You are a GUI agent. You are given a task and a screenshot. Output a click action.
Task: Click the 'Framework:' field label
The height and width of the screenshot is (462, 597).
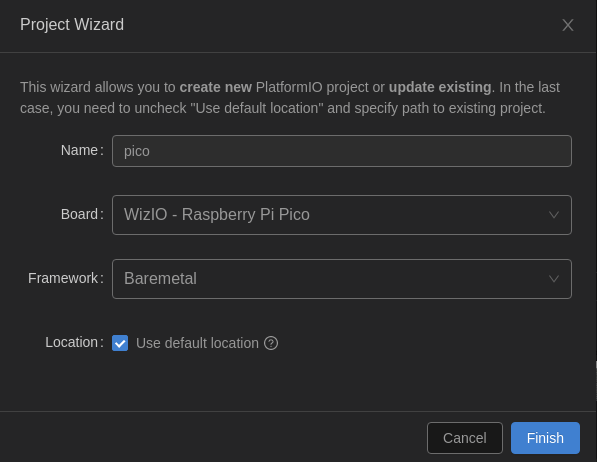click(x=65, y=278)
